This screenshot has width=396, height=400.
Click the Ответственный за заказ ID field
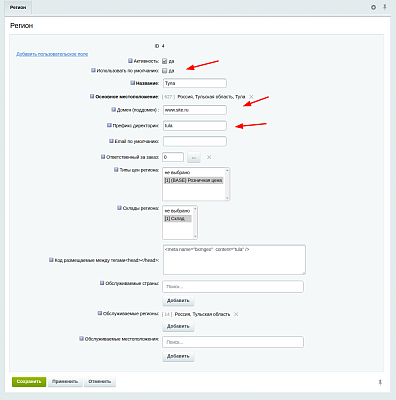173,157
